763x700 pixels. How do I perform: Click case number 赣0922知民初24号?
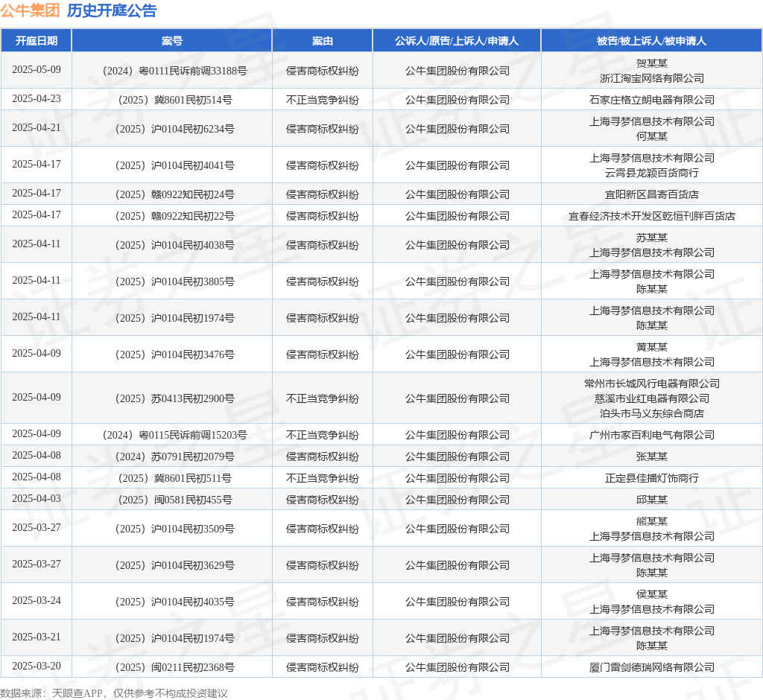coord(174,194)
